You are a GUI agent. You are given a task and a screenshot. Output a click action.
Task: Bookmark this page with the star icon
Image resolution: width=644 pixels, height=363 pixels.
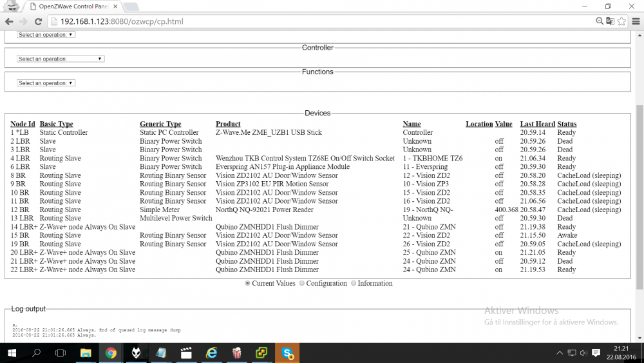[621, 21]
